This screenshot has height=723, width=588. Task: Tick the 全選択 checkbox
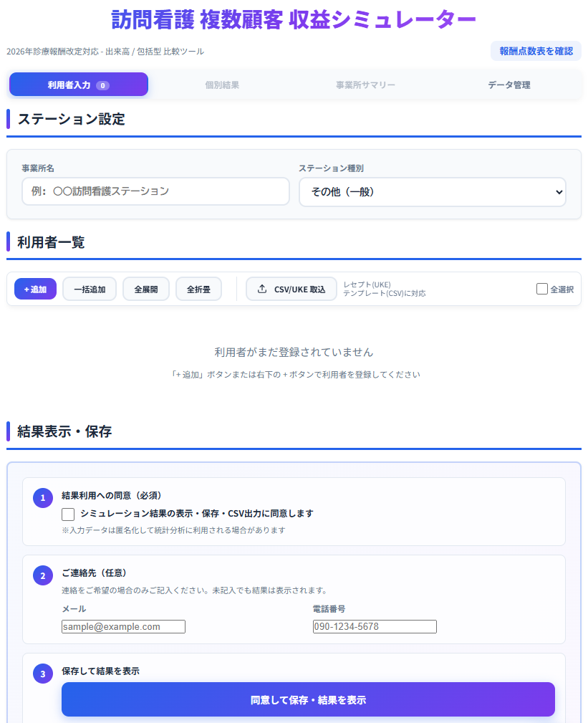(x=542, y=289)
